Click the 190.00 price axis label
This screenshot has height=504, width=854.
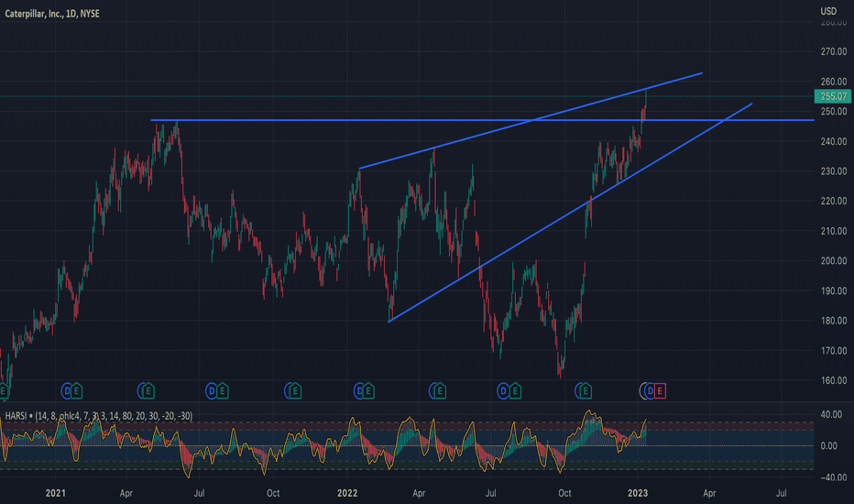834,291
